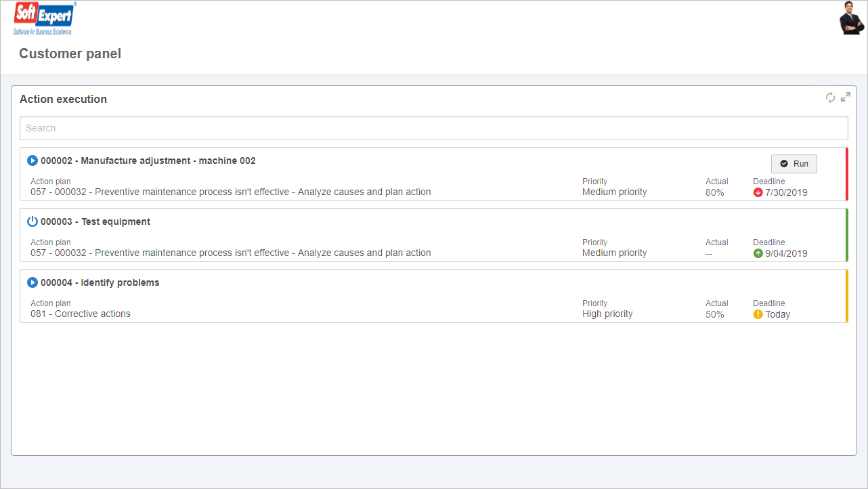
Task: Expand the Action execution widget to fullscreen
Action: 846,98
